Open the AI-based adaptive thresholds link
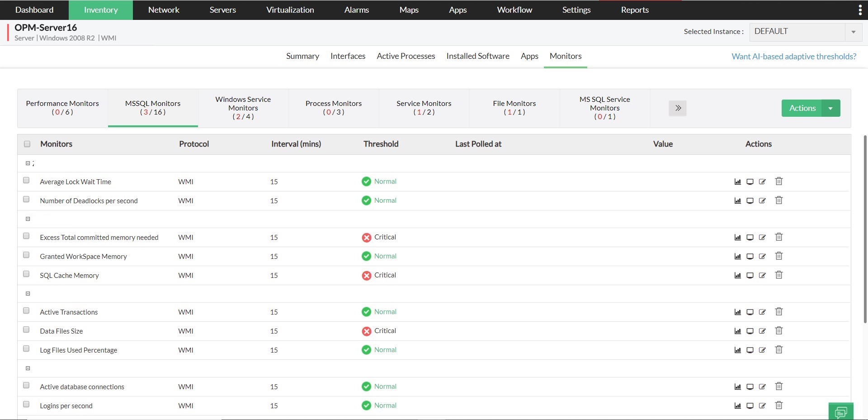868x420 pixels. [794, 57]
